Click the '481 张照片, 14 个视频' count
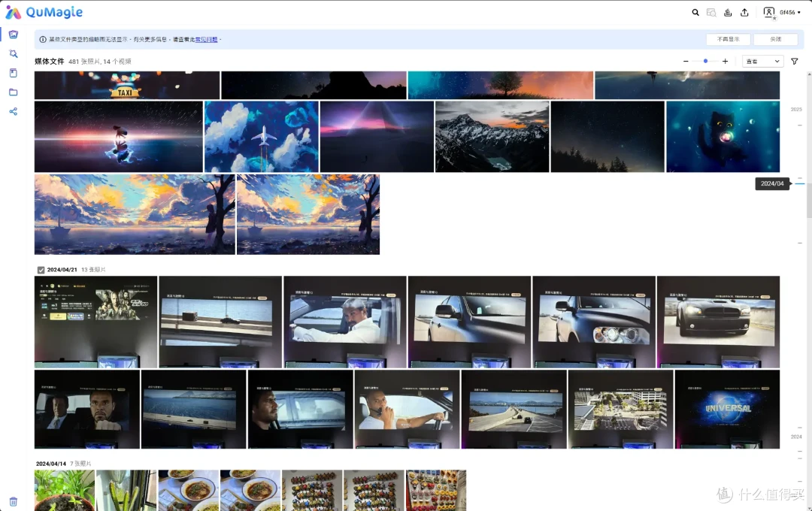This screenshot has width=812, height=511. tap(99, 62)
